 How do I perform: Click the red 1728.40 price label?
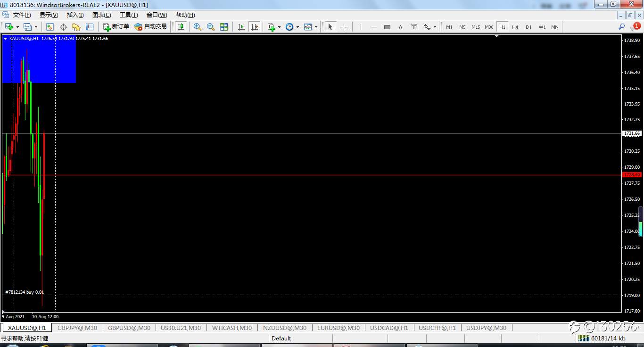pyautogui.click(x=632, y=175)
